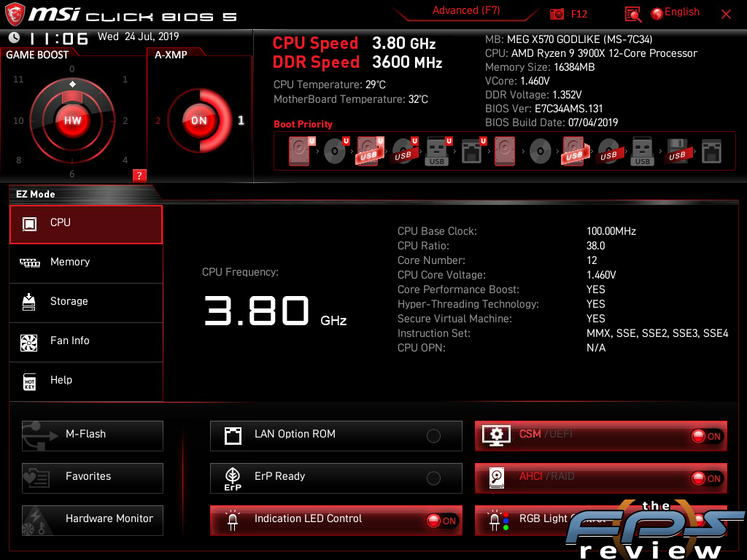Click the CPU Temperature 29°C reading
The width and height of the screenshot is (747, 560).
(330, 85)
